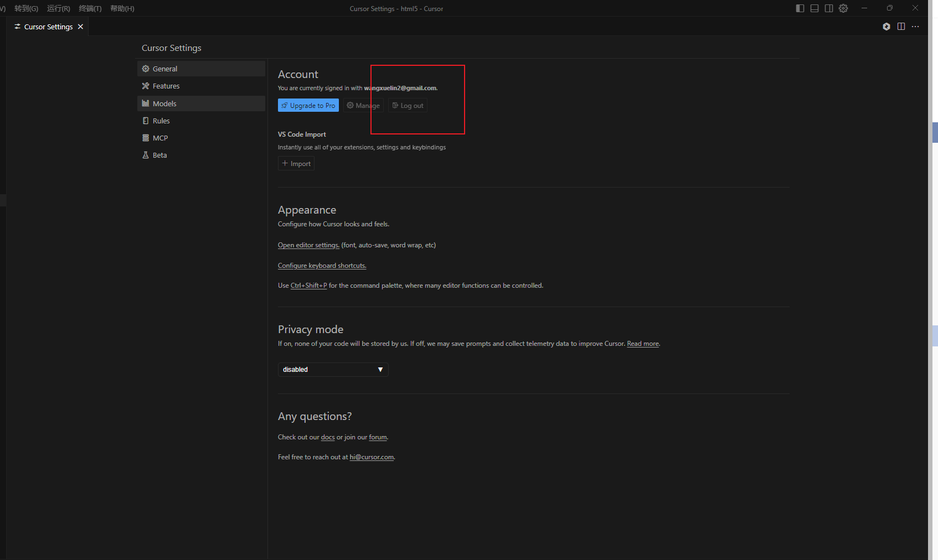The image size is (938, 560).
Task: Open the 帮助(H) menu
Action: point(122,8)
